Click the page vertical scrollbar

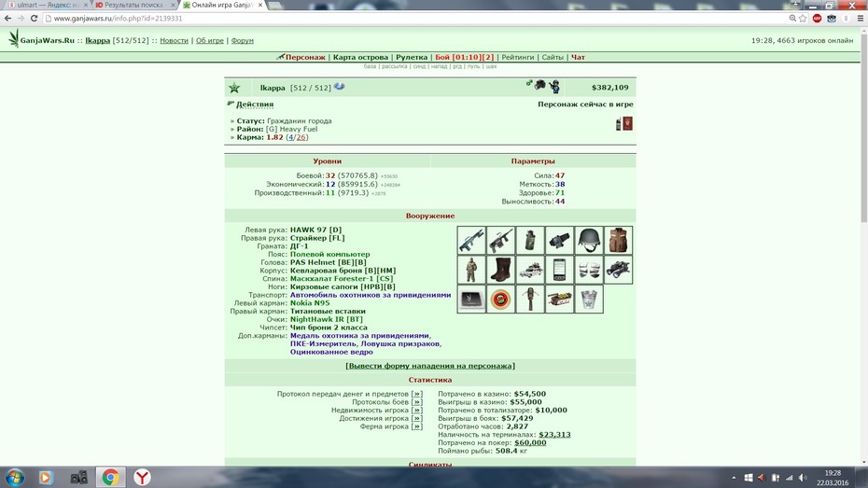coord(863,127)
